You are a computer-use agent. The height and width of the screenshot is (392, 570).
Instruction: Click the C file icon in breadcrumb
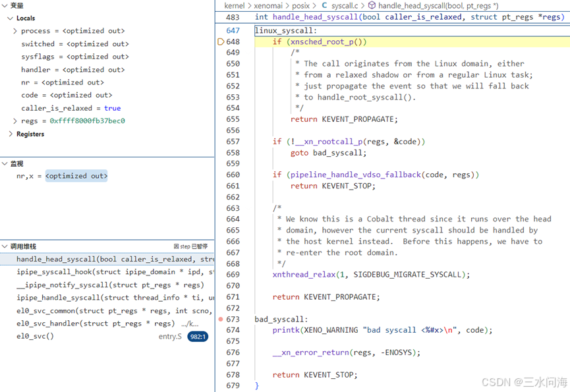pyautogui.click(x=324, y=5)
